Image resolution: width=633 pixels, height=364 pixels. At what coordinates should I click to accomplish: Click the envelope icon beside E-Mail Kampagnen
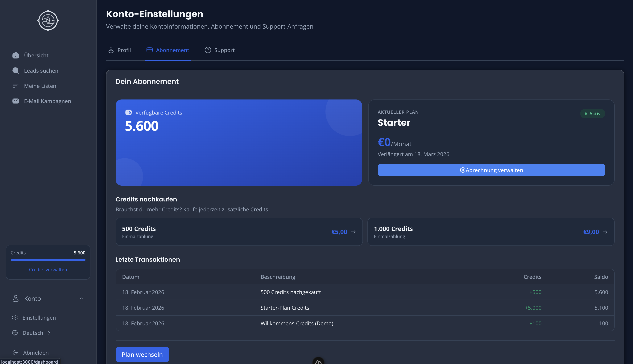coord(15,101)
